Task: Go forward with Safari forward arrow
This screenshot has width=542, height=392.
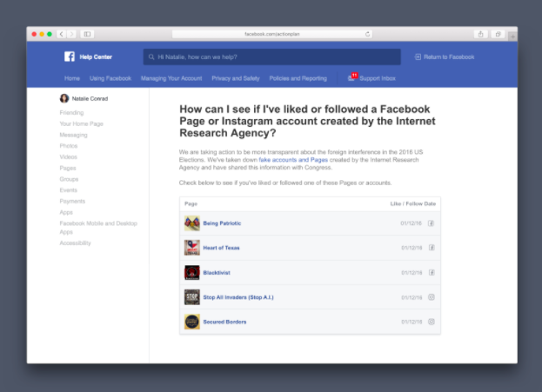Action: pos(71,34)
